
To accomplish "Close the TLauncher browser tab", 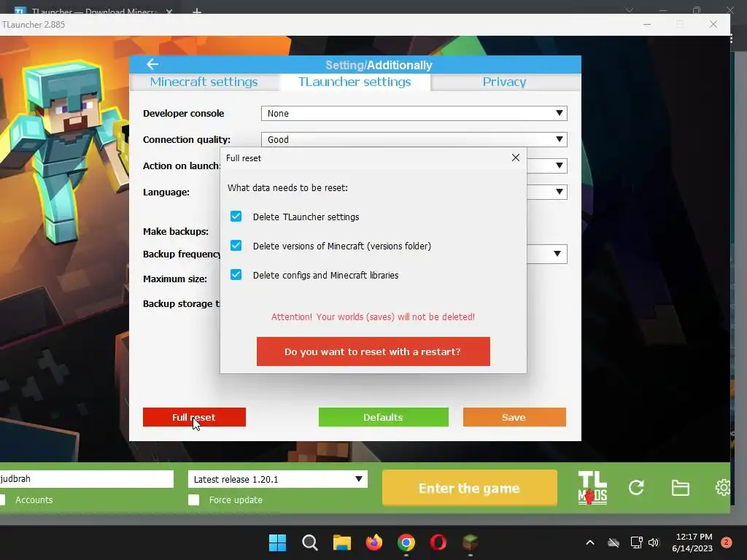I will click(169, 11).
